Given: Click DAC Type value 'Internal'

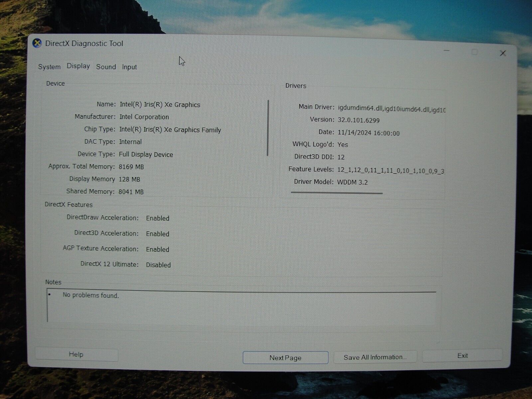Looking at the screenshot, I should tap(130, 142).
